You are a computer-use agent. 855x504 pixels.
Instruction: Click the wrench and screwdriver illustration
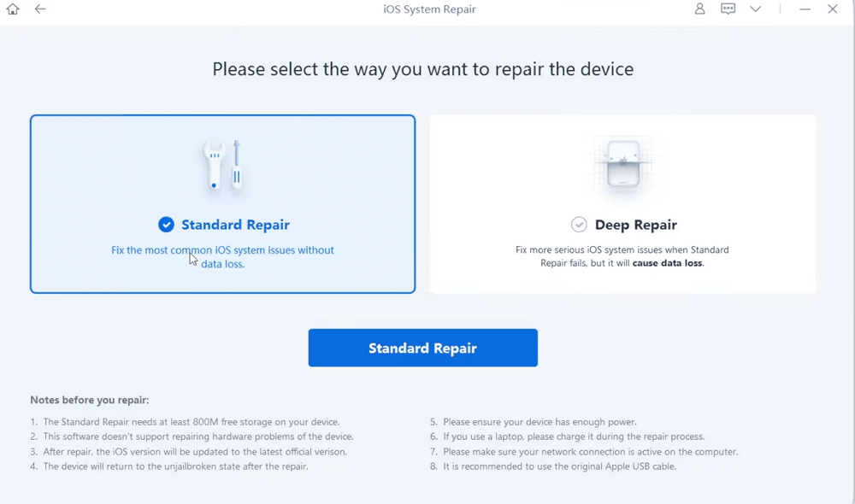(222, 165)
